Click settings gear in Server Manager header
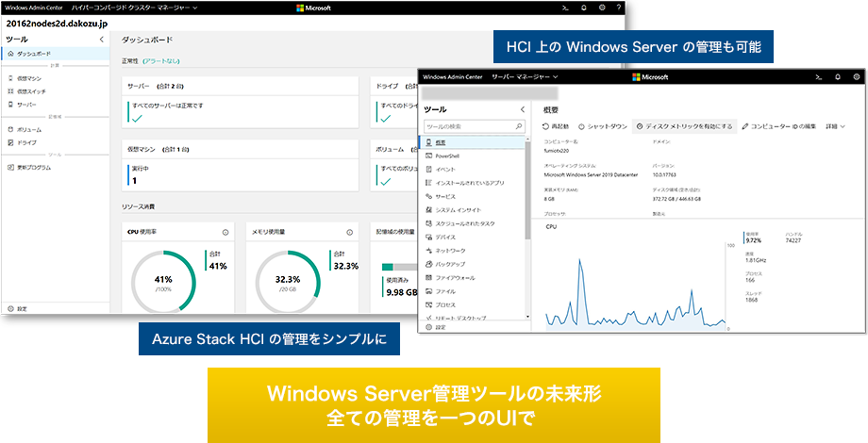 pyautogui.click(x=857, y=77)
